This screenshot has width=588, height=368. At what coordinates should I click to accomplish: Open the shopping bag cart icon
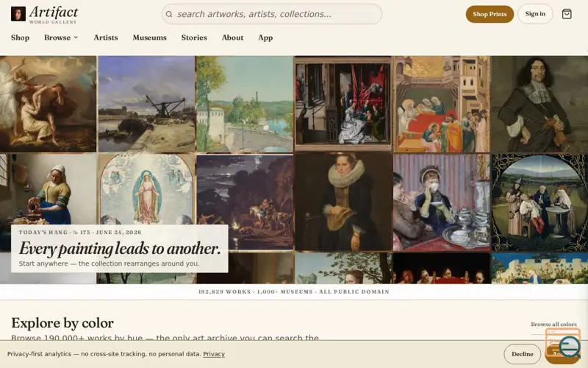[x=567, y=14]
